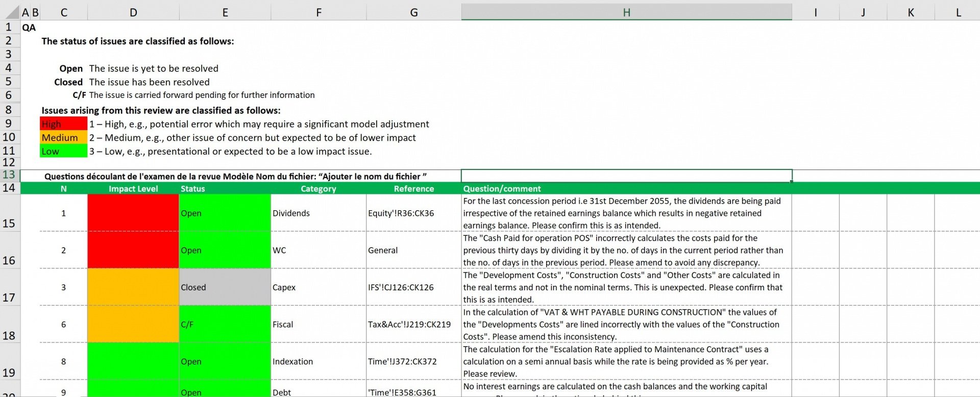The width and height of the screenshot is (980, 397).
Task: Select the C/F status cell for Fiscal
Action: pyautogui.click(x=225, y=324)
